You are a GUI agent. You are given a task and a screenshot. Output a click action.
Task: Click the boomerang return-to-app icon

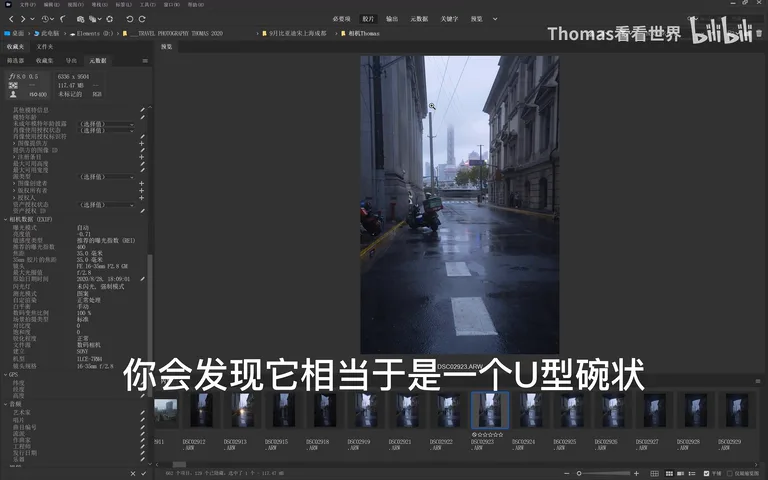click(x=63, y=19)
